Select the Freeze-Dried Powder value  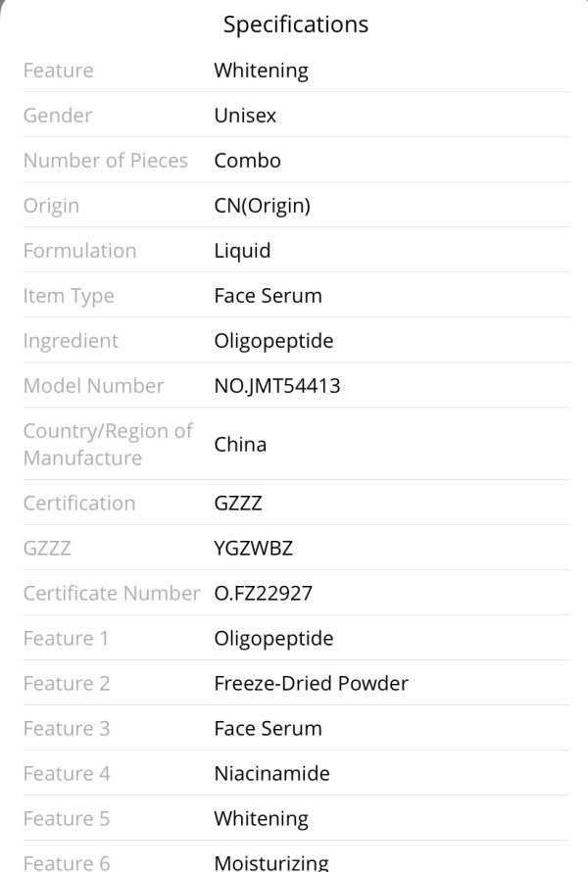pyautogui.click(x=311, y=684)
